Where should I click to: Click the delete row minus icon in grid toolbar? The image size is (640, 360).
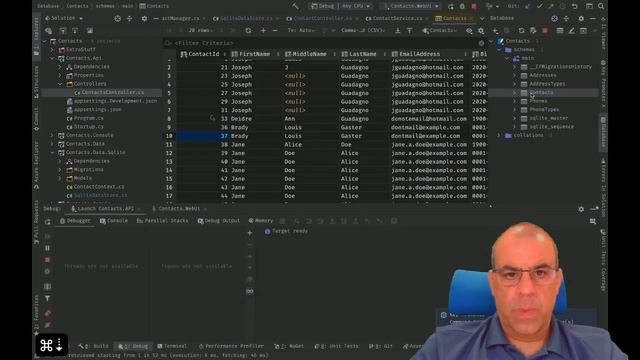click(x=275, y=31)
